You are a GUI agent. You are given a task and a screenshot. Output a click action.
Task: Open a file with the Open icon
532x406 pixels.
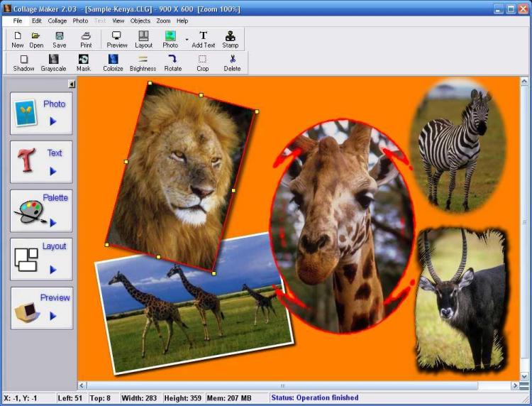pos(36,39)
